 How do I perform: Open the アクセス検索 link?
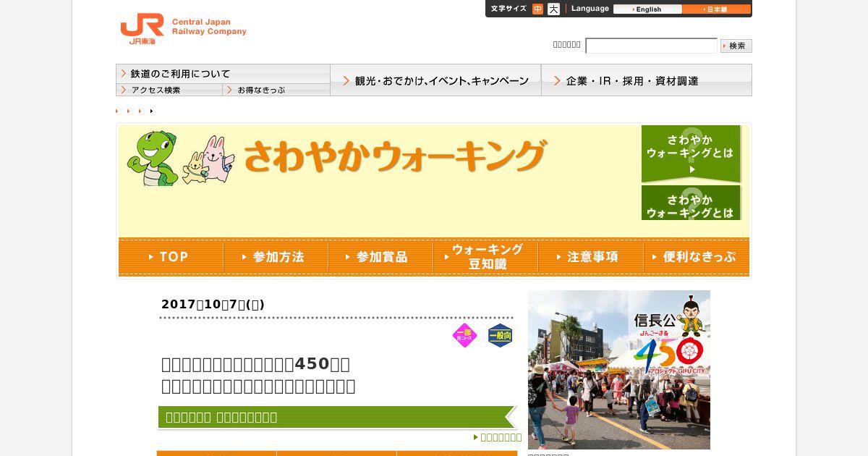[169, 90]
